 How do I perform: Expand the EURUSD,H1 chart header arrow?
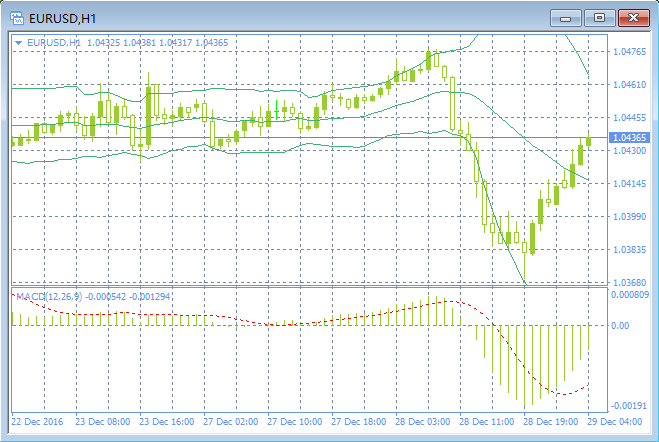click(x=18, y=43)
